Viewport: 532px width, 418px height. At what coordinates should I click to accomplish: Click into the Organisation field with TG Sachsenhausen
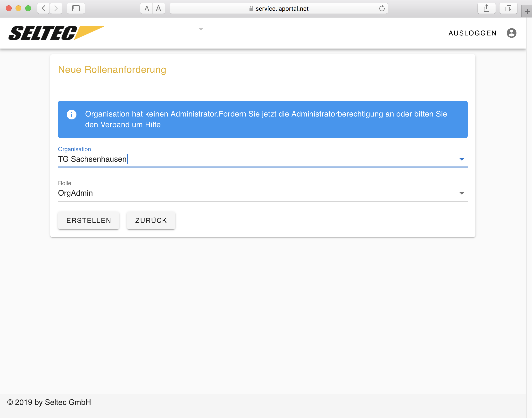pyautogui.click(x=263, y=159)
